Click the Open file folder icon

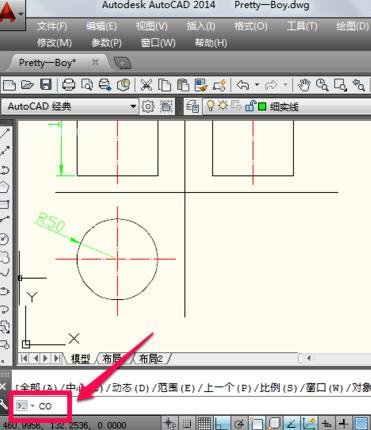click(x=28, y=85)
